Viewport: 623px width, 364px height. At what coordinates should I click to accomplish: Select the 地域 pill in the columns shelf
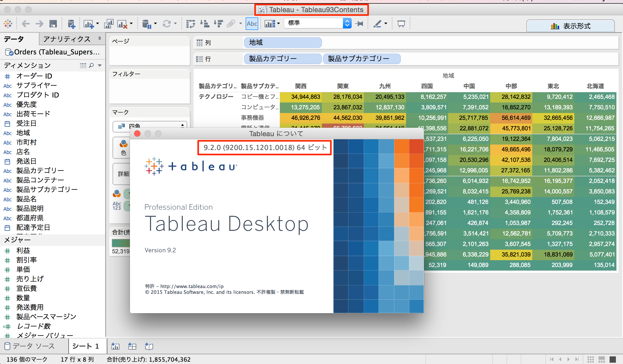coord(282,42)
